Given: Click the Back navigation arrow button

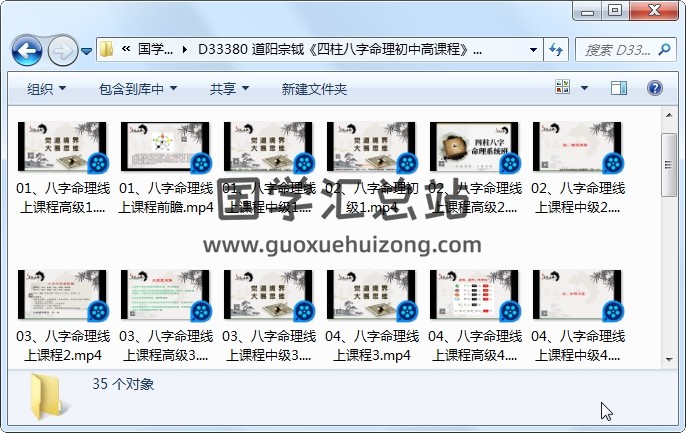Looking at the screenshot, I should tap(26, 49).
